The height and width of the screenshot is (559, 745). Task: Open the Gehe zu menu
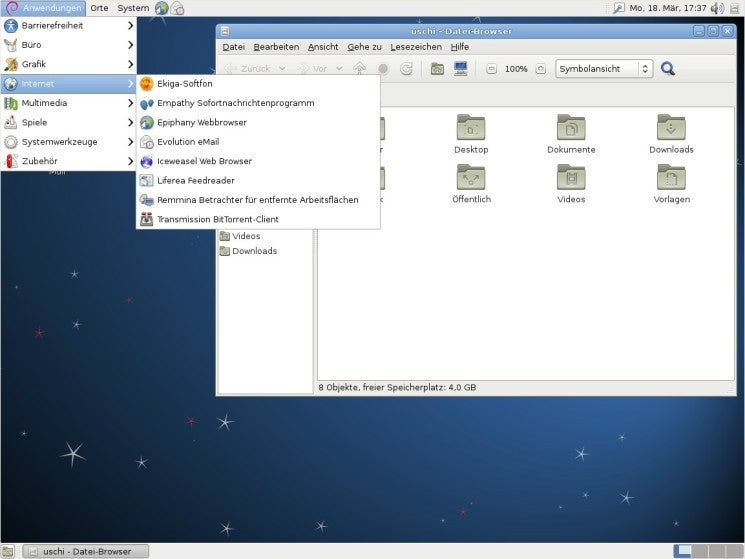tap(364, 47)
